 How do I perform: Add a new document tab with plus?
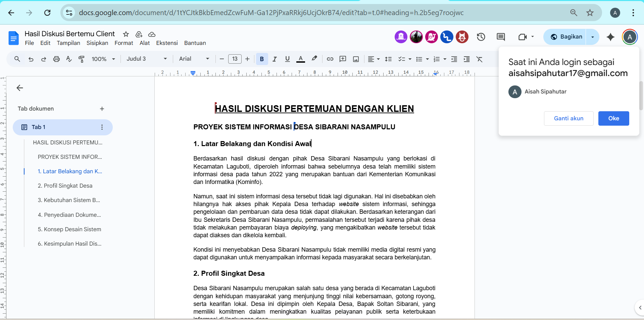point(102,109)
